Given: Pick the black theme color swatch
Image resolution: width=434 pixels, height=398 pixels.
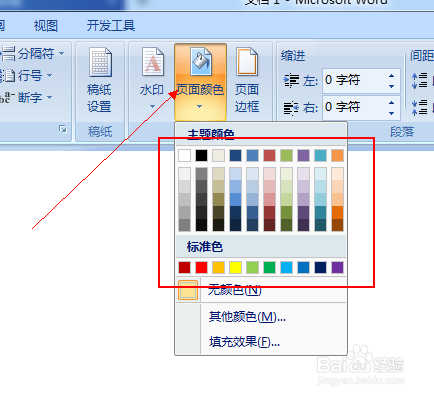Looking at the screenshot, I should [x=201, y=156].
